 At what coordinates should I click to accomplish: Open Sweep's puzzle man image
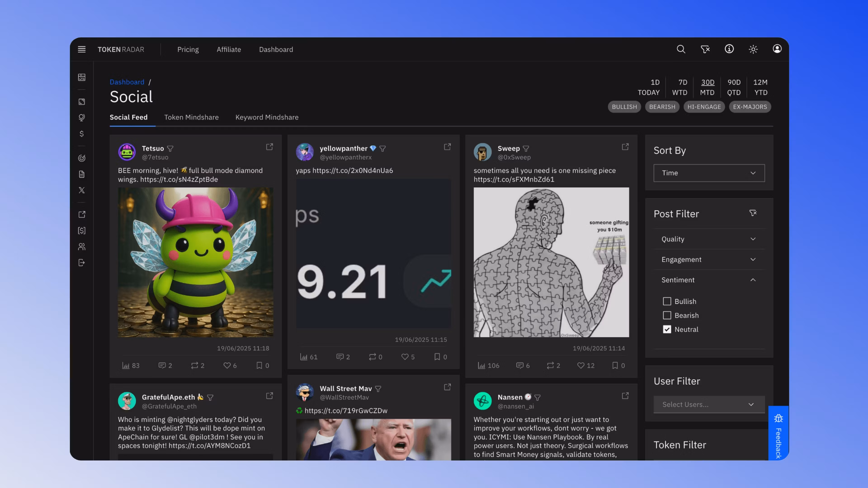[551, 262]
